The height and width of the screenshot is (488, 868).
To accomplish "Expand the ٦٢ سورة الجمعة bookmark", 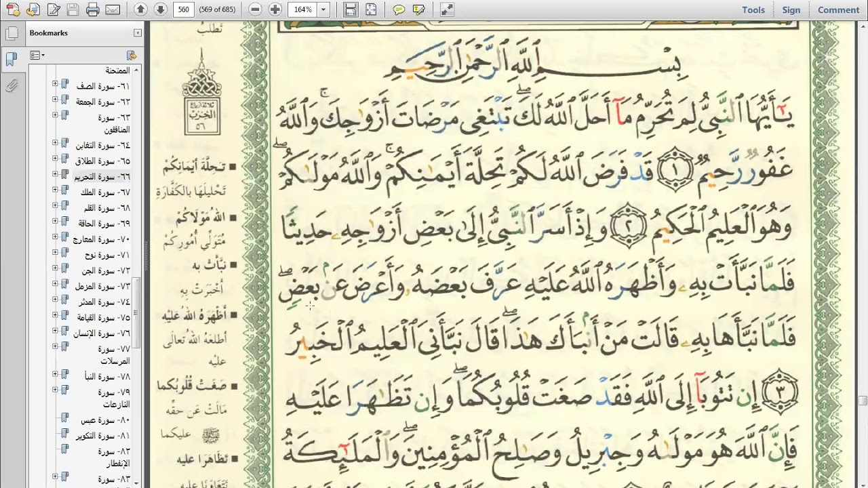I will (x=55, y=100).
